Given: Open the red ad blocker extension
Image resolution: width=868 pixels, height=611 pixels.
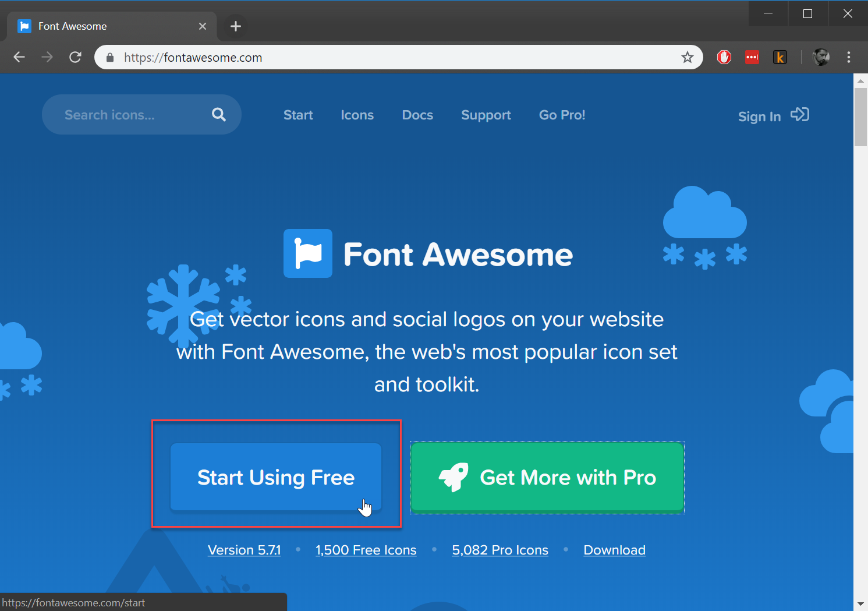Looking at the screenshot, I should pos(724,57).
